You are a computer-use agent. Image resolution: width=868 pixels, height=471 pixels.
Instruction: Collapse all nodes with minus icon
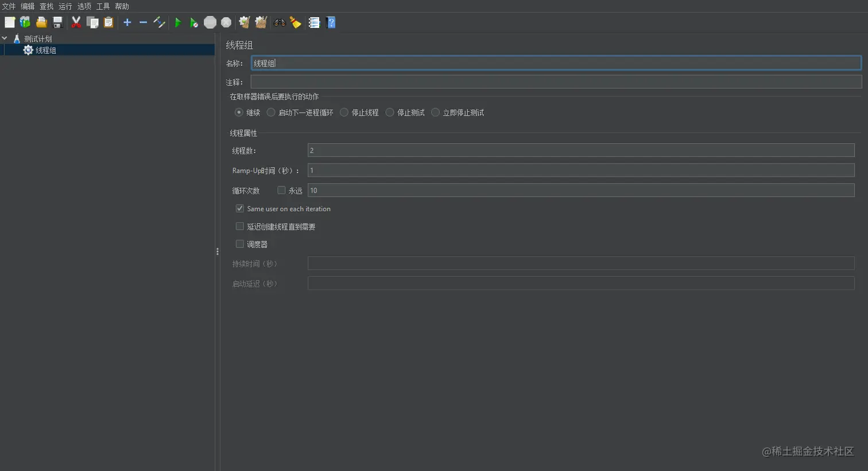coord(143,22)
